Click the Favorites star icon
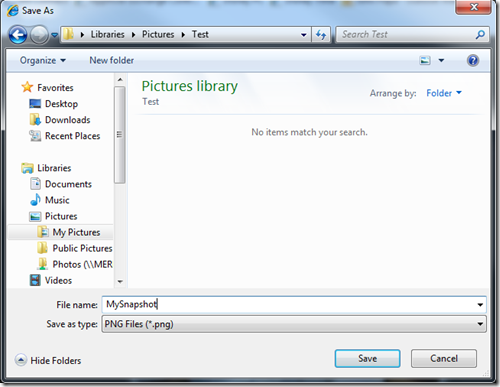Image resolution: width=500 pixels, height=387 pixels. [x=27, y=87]
